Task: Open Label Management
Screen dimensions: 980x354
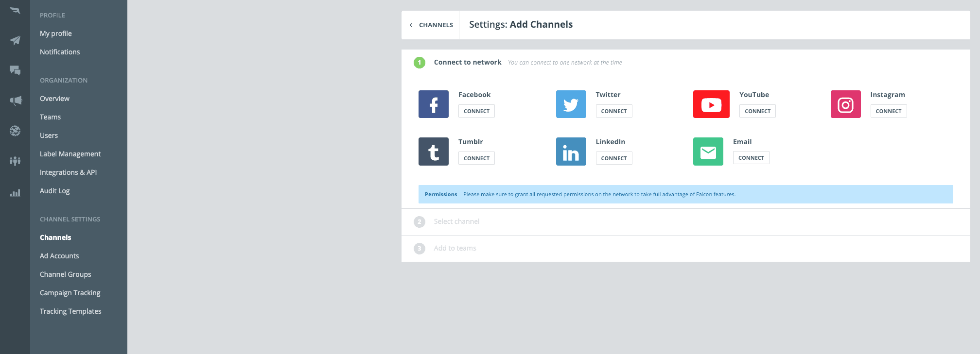Action: click(x=70, y=154)
